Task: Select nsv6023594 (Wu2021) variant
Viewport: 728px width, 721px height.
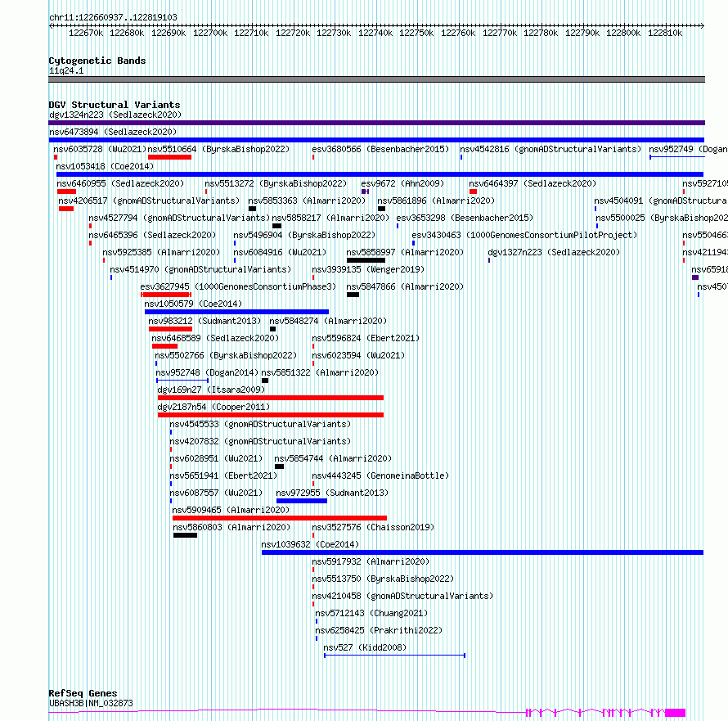Action: click(358, 355)
